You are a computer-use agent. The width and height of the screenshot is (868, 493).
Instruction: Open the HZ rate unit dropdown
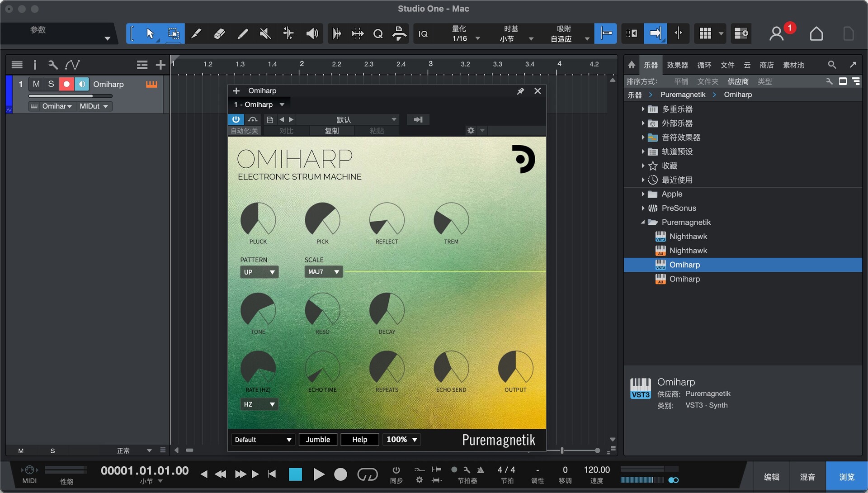click(x=259, y=404)
